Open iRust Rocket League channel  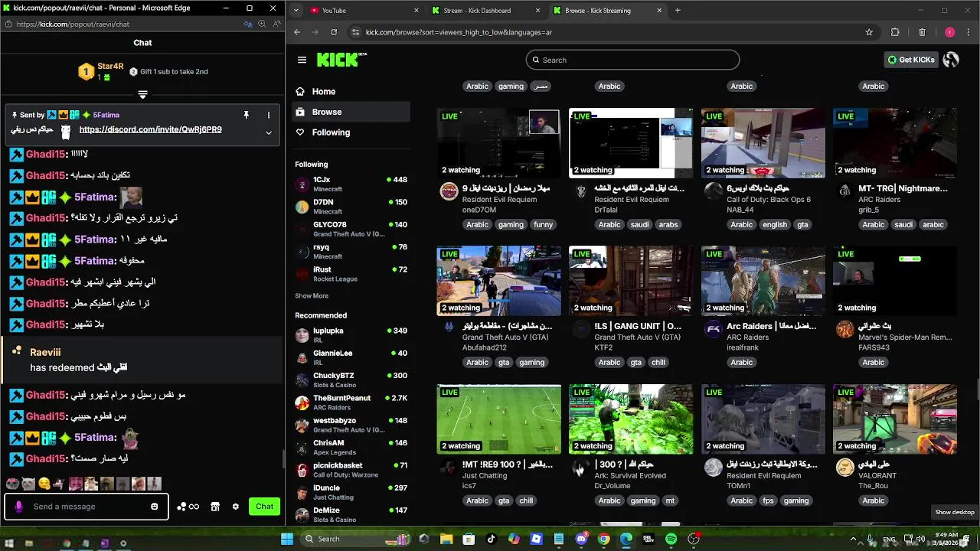click(351, 274)
